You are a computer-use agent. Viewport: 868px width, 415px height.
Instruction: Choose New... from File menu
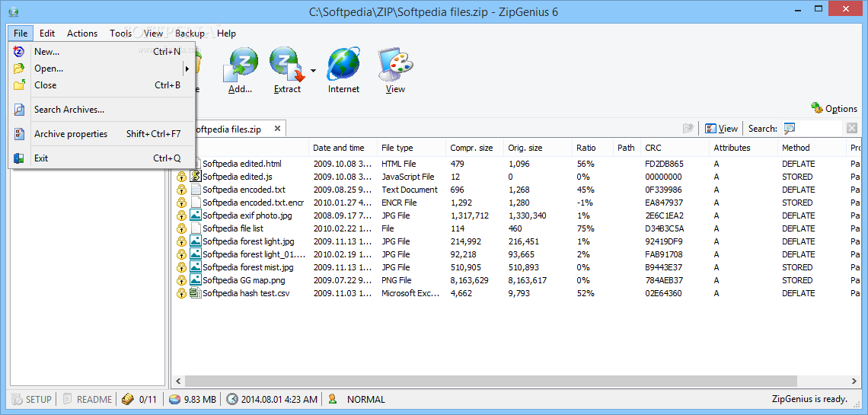pos(102,52)
